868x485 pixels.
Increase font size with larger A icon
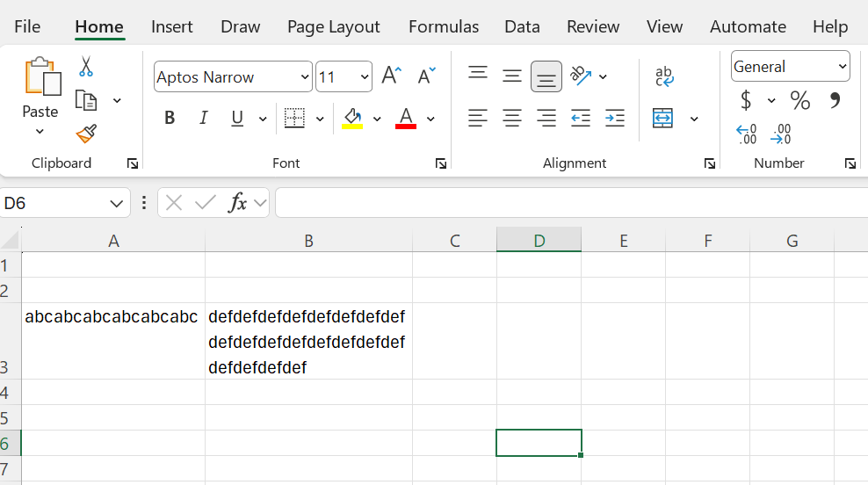tap(391, 76)
